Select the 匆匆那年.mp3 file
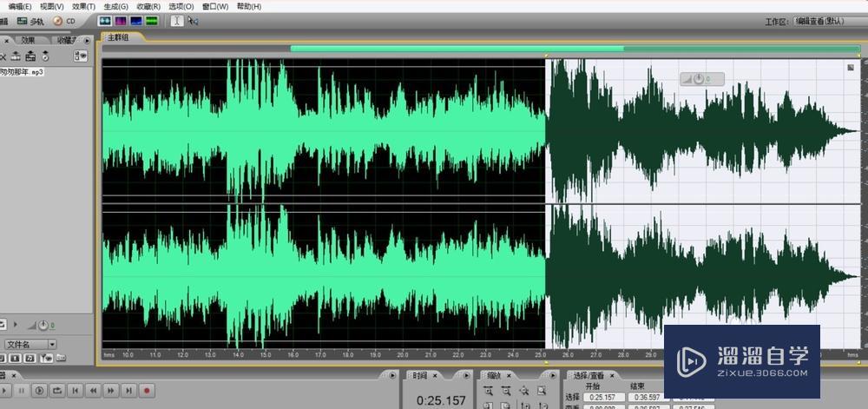 tap(23, 72)
